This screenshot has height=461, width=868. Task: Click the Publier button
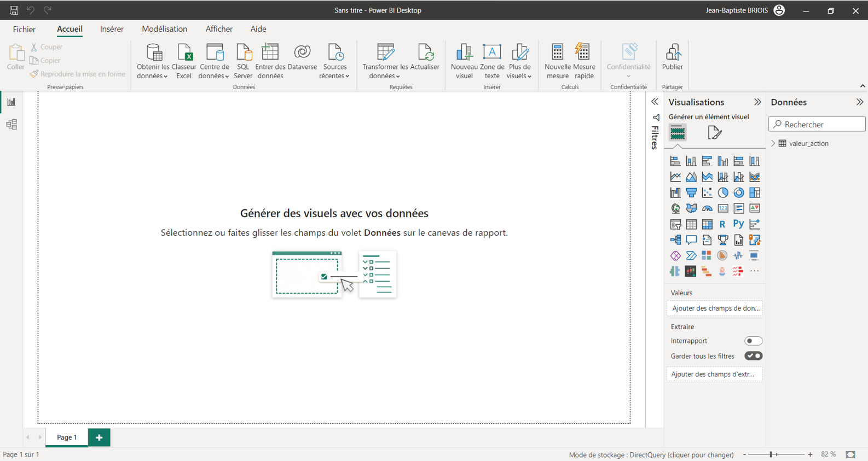tap(673, 57)
